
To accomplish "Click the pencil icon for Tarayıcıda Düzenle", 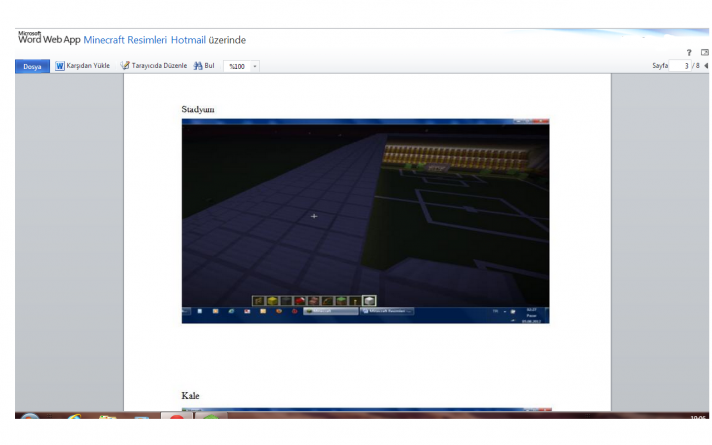I will click(124, 65).
